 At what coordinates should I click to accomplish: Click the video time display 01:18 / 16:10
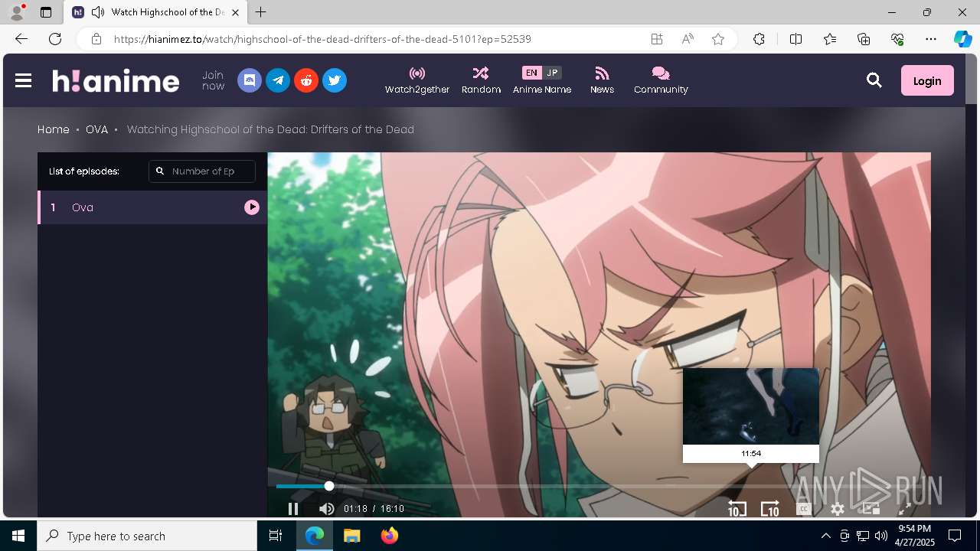pos(374,509)
